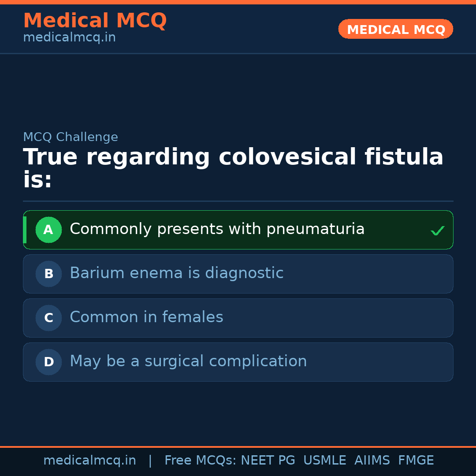Click the C option letter circle
The image size is (476, 476).
click(x=48, y=318)
